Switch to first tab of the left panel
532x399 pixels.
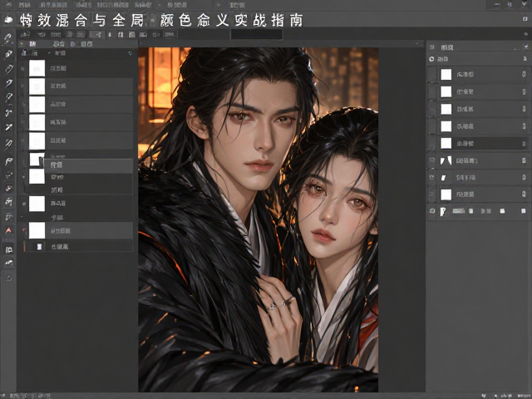click(x=32, y=44)
